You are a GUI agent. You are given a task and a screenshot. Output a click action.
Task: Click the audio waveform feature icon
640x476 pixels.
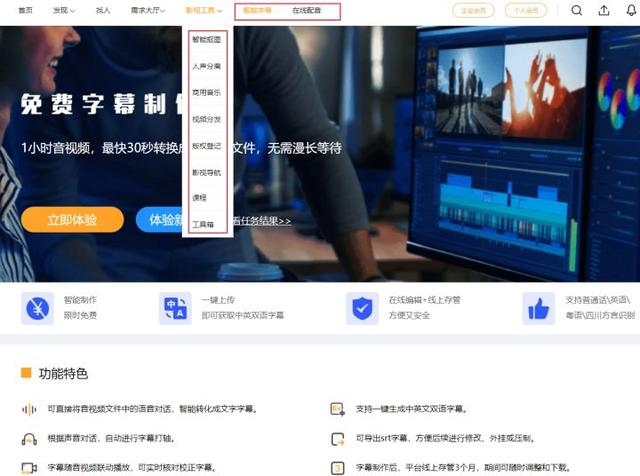point(29,409)
